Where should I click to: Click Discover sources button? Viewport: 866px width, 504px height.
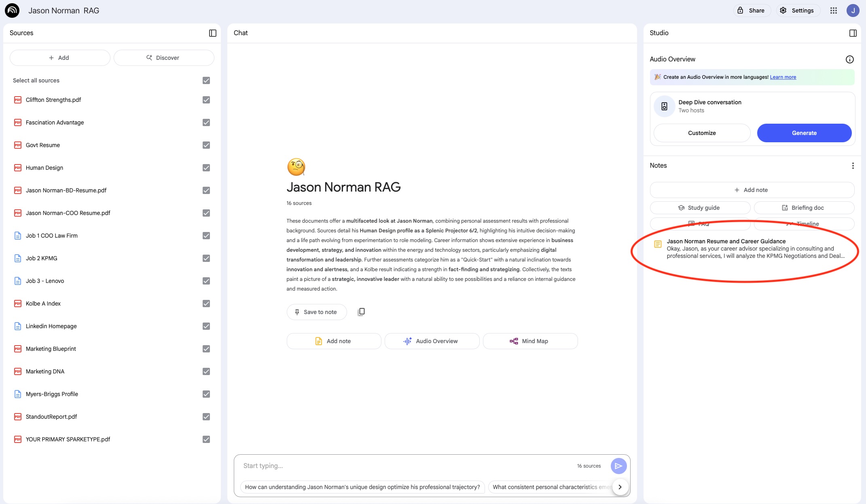tap(163, 58)
